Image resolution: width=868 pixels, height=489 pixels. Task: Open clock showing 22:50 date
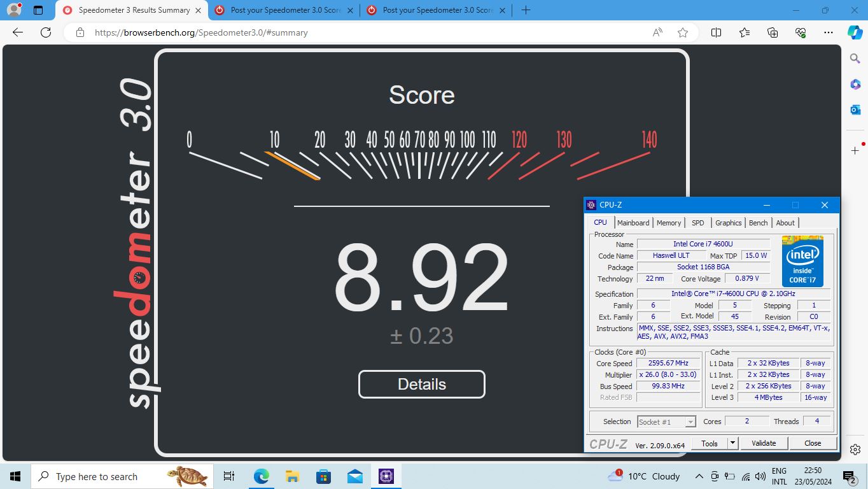click(813, 476)
